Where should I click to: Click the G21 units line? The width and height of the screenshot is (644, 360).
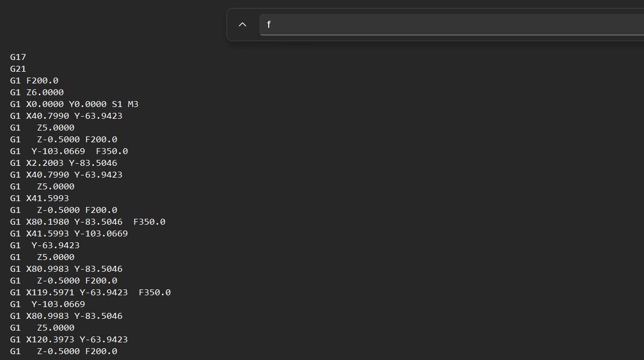[x=18, y=69]
